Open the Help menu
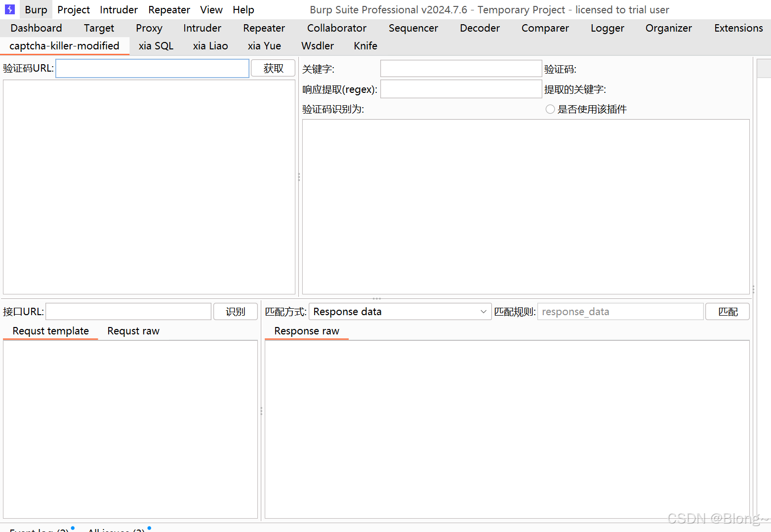Image resolution: width=771 pixels, height=532 pixels. pyautogui.click(x=243, y=10)
